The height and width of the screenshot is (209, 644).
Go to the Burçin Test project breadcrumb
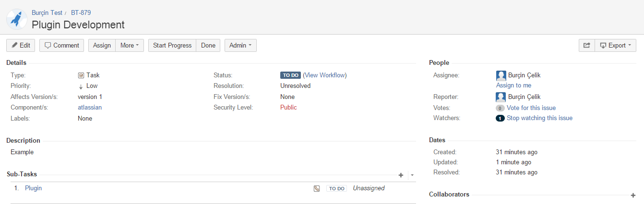[x=47, y=13]
